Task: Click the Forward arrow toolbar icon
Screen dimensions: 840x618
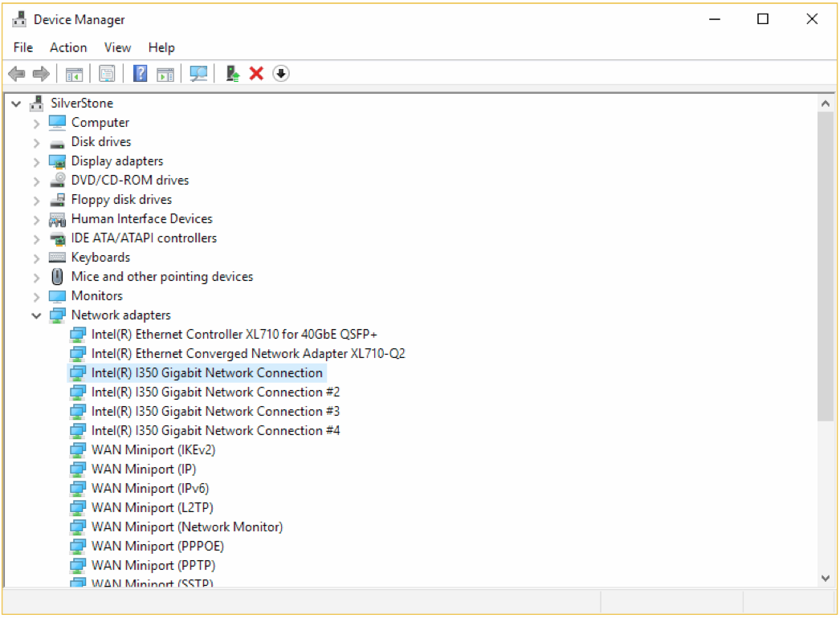Action: click(x=41, y=73)
